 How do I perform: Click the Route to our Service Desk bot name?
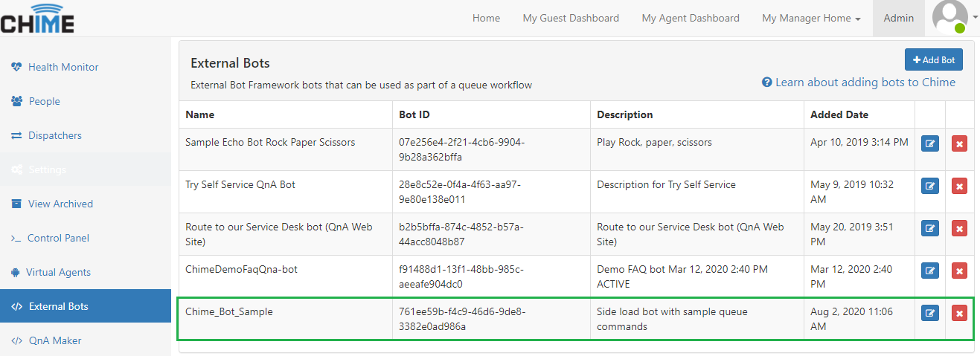pyautogui.click(x=279, y=234)
